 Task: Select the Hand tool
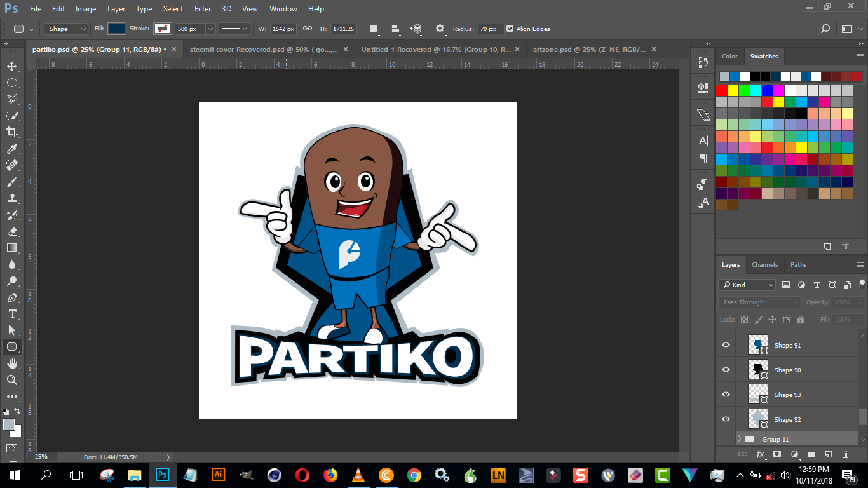click(12, 363)
